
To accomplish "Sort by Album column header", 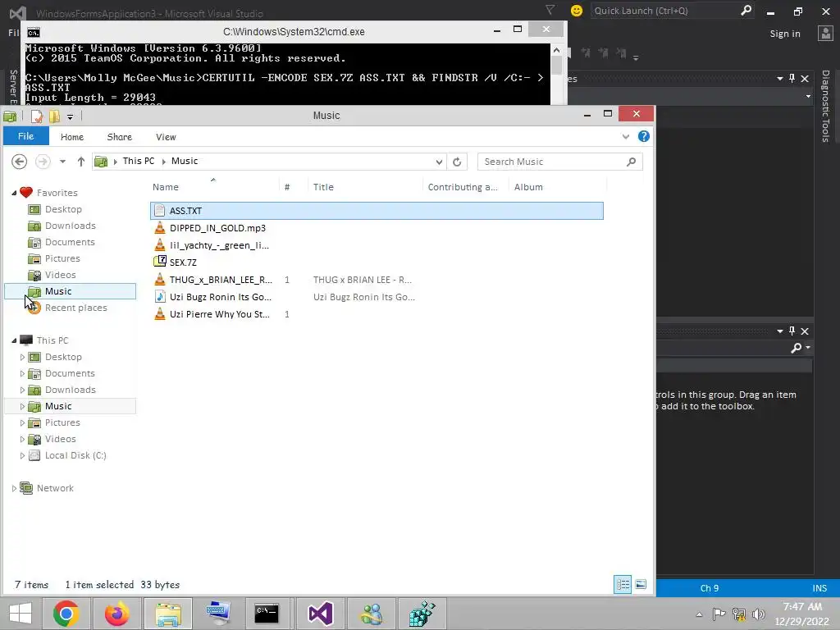I will 557,187.
